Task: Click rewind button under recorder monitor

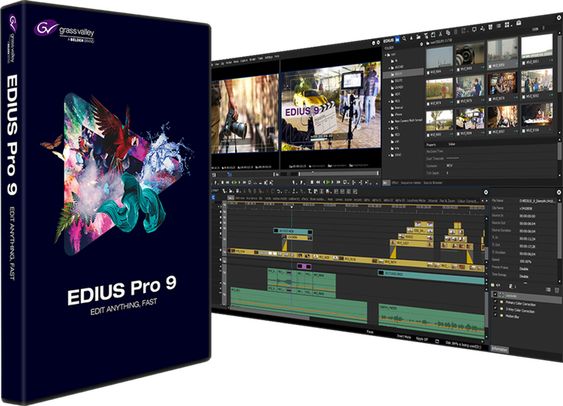Action: pyautogui.click(x=317, y=182)
